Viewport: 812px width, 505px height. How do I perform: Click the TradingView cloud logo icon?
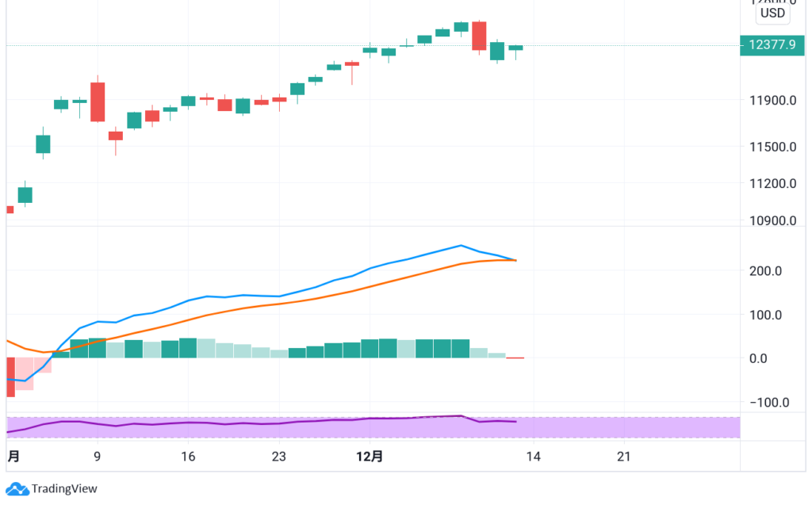[x=17, y=488]
